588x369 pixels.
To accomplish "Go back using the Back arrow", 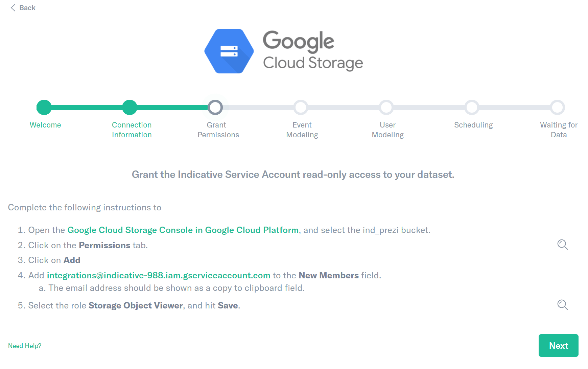I will pos(13,8).
